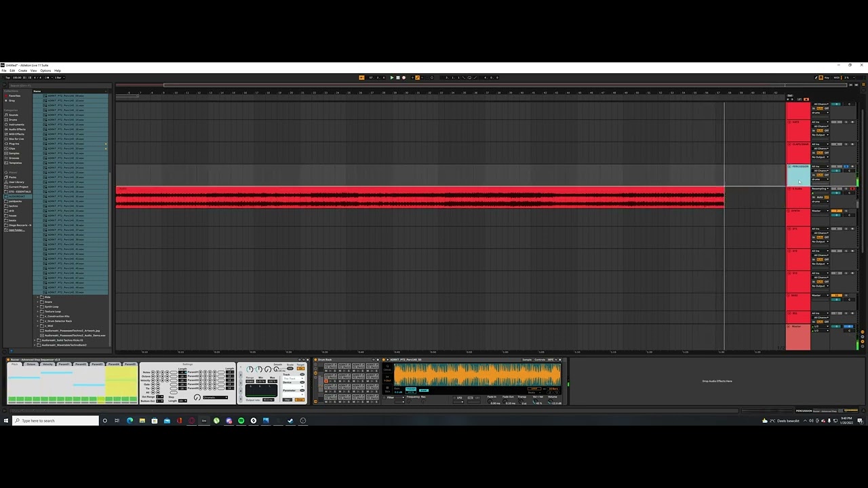
Task: Click Add Folder link in browser
Action: [16, 230]
